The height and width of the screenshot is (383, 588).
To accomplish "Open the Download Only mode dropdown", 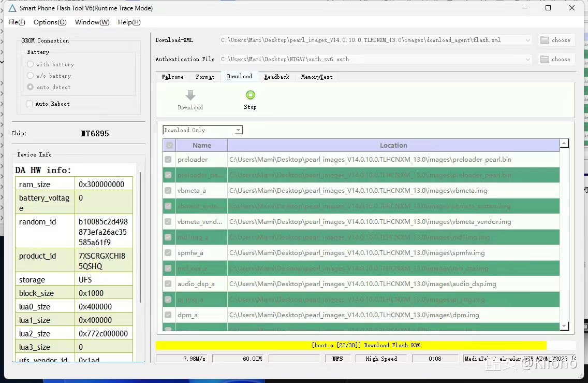I will pos(203,131).
